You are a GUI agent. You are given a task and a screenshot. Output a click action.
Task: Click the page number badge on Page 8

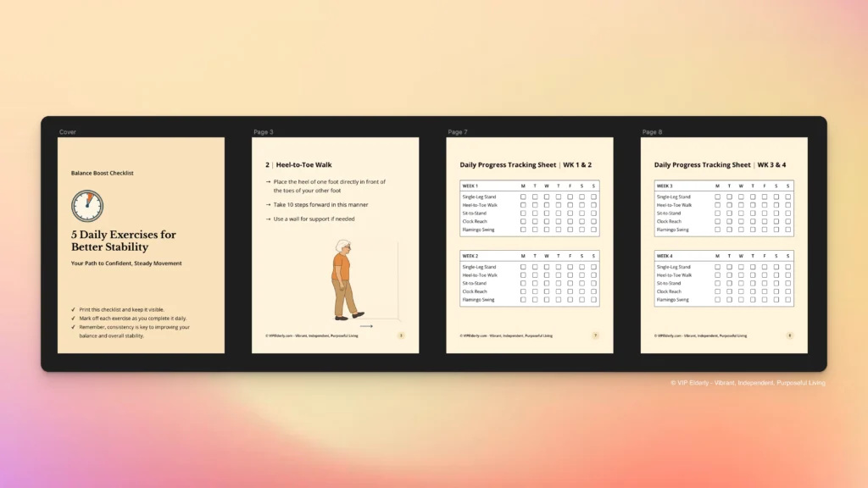click(x=789, y=335)
